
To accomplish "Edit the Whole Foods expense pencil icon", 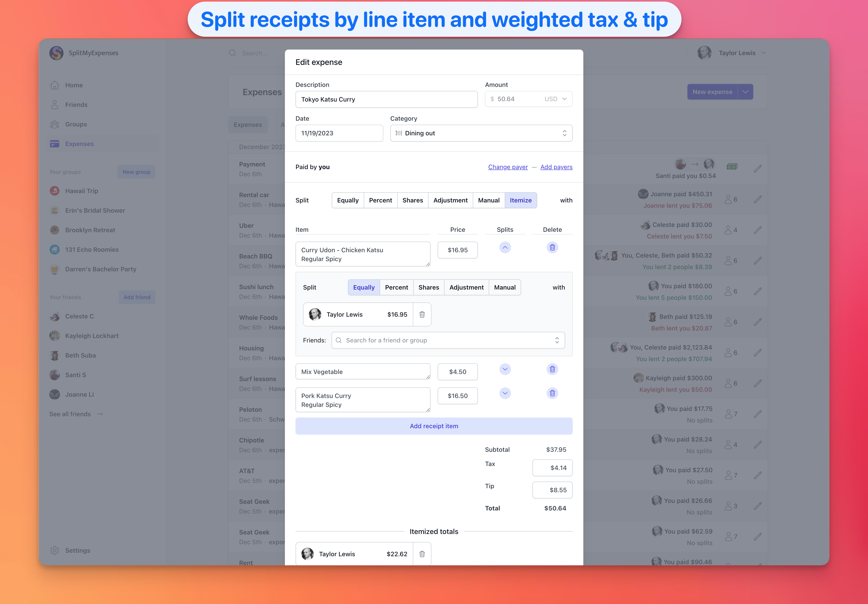I will coord(758,322).
